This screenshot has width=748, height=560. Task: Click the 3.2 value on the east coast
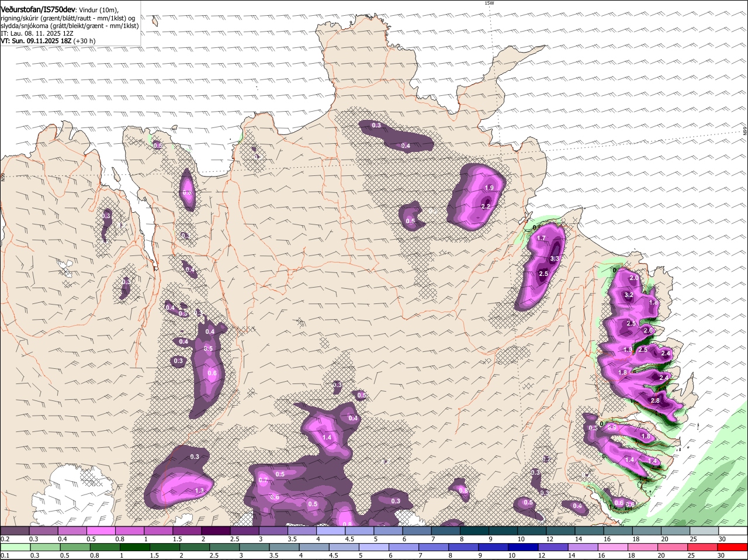(x=629, y=295)
